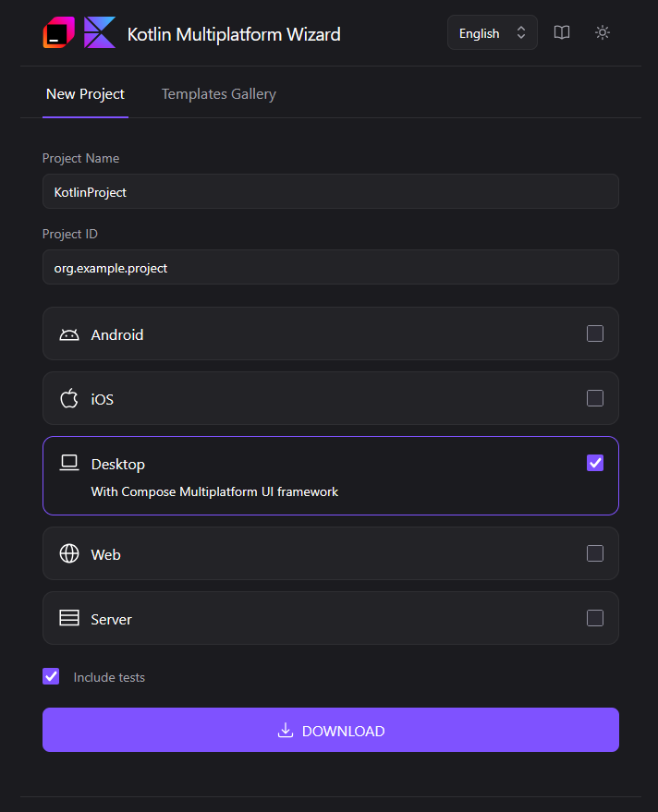The height and width of the screenshot is (812, 658).
Task: Switch to the Templates Gallery tab
Action: tap(218, 93)
